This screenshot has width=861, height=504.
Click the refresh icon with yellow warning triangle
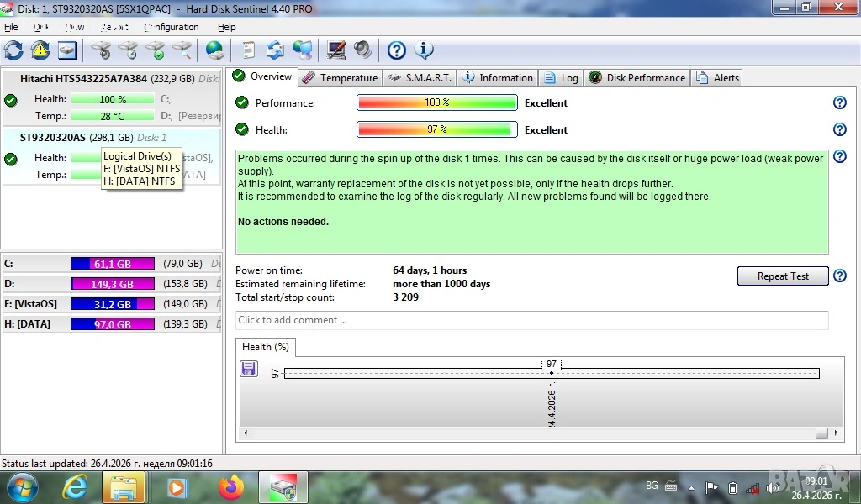tap(40, 50)
